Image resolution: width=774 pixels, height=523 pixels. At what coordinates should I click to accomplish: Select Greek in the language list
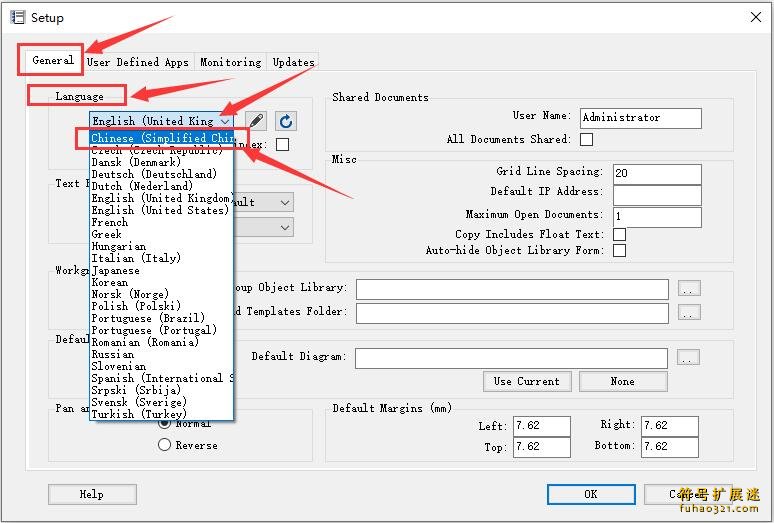pos(161,234)
